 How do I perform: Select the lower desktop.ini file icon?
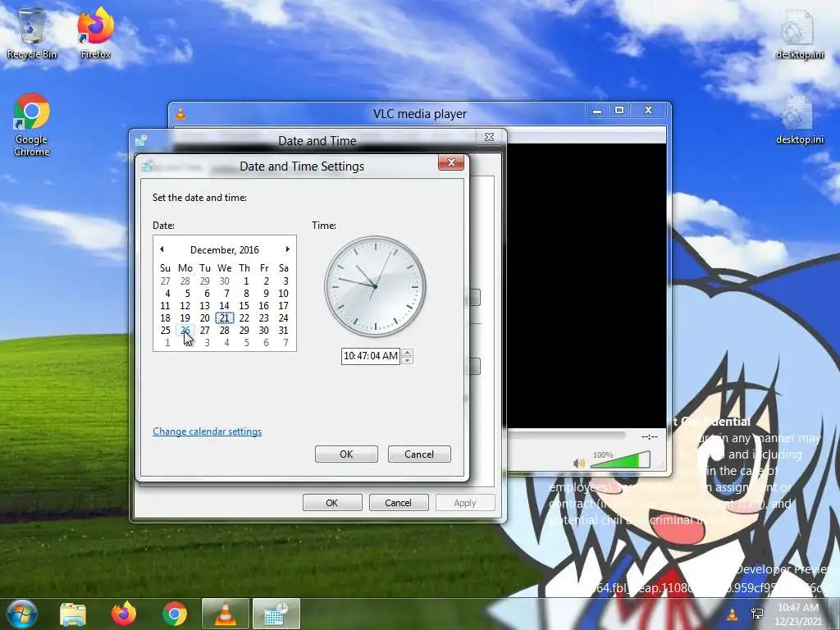[x=799, y=119]
